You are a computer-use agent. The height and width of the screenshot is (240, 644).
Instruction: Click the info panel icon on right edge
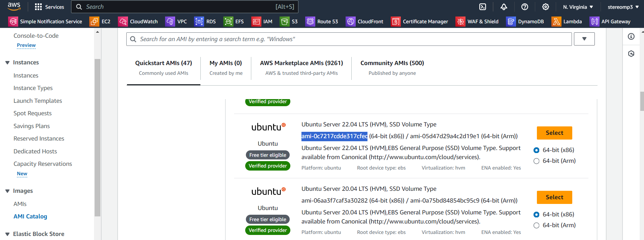pos(631,36)
